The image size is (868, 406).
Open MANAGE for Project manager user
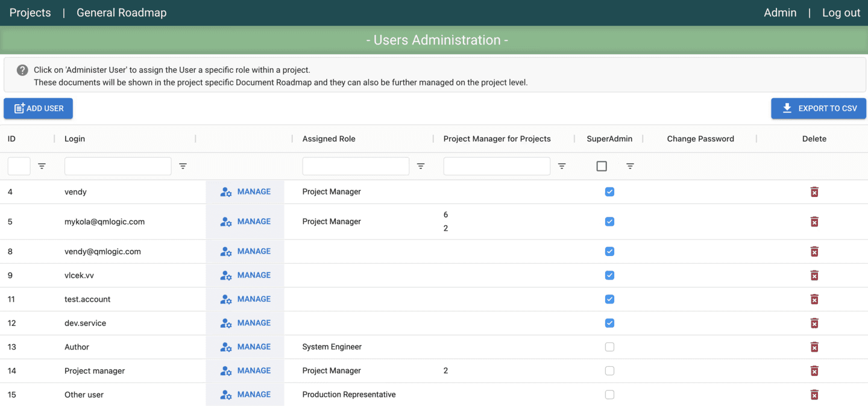point(245,370)
